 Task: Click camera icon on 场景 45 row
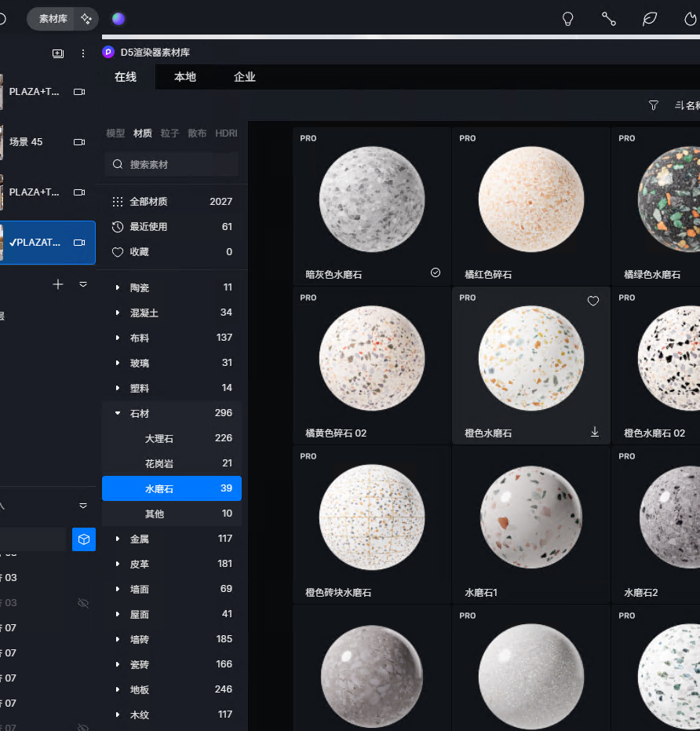[x=79, y=141]
